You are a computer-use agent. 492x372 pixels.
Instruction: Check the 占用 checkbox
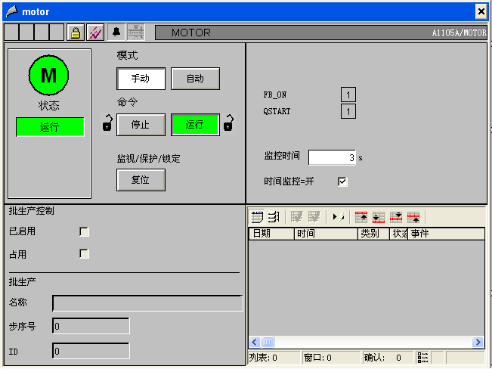point(84,254)
